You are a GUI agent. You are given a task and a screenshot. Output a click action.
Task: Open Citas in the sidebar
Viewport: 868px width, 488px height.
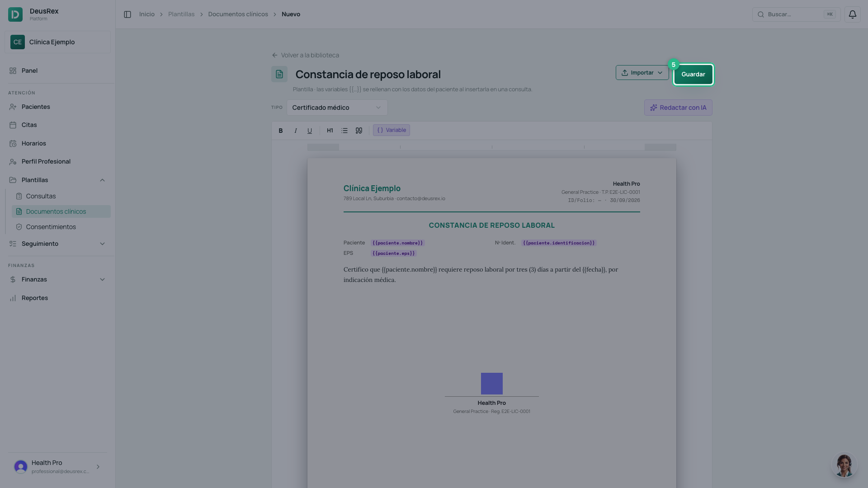click(x=58, y=125)
